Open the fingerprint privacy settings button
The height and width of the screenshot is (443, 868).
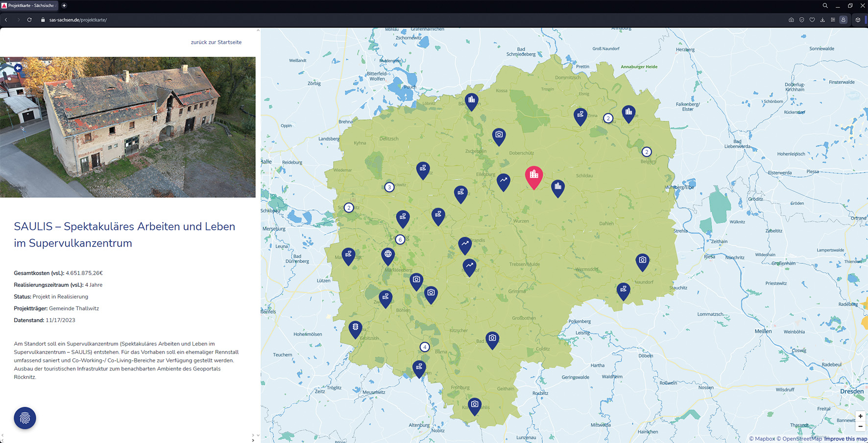tap(25, 418)
